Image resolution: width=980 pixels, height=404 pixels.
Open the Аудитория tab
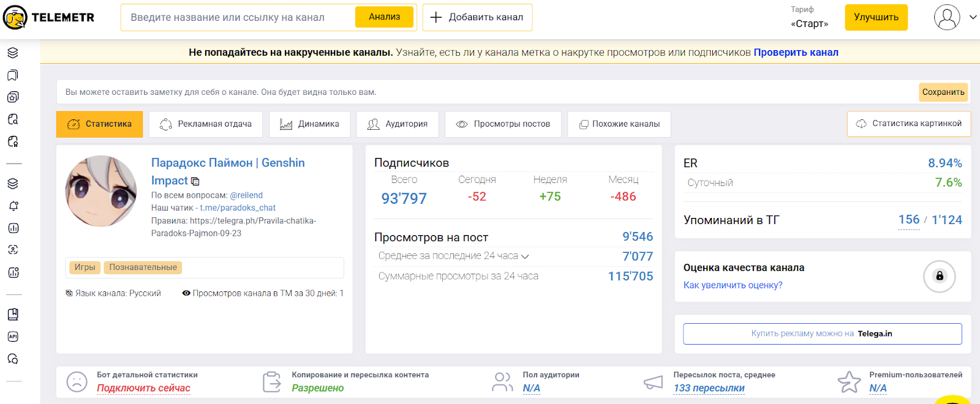pyautogui.click(x=398, y=124)
